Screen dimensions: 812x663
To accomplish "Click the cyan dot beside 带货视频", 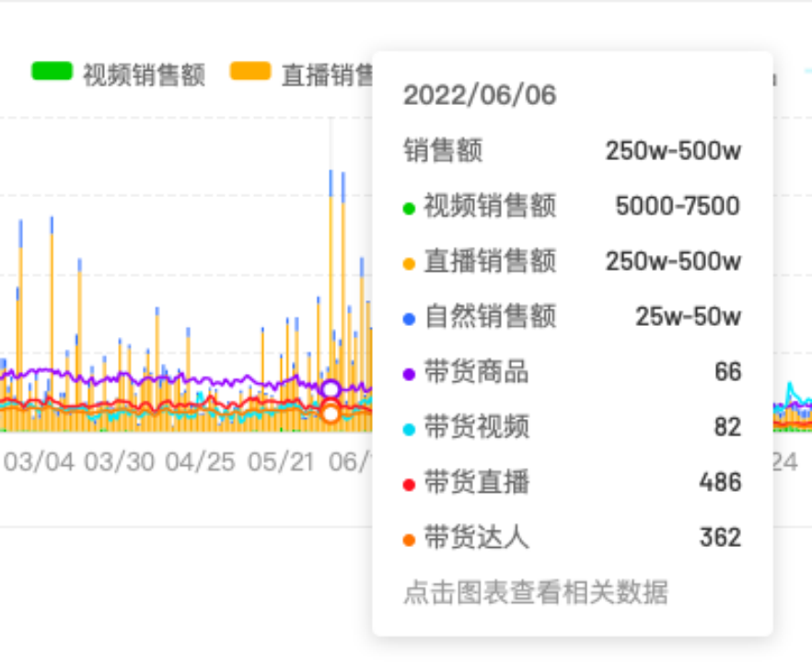I will coord(410,429).
